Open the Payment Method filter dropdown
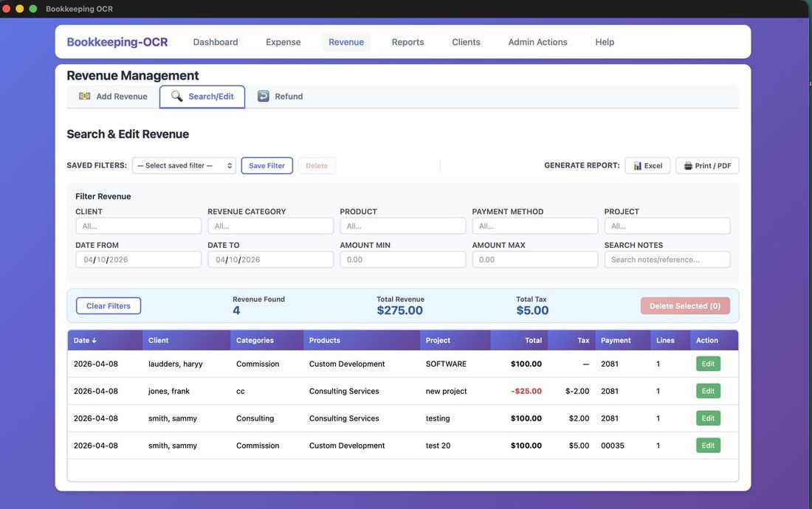 point(535,225)
